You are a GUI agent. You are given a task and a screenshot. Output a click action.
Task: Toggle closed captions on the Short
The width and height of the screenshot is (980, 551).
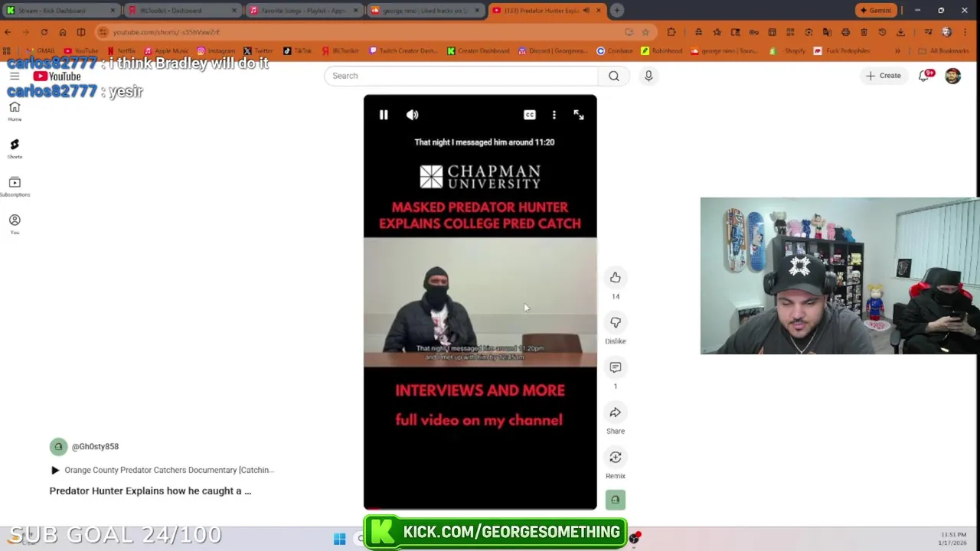click(x=530, y=115)
